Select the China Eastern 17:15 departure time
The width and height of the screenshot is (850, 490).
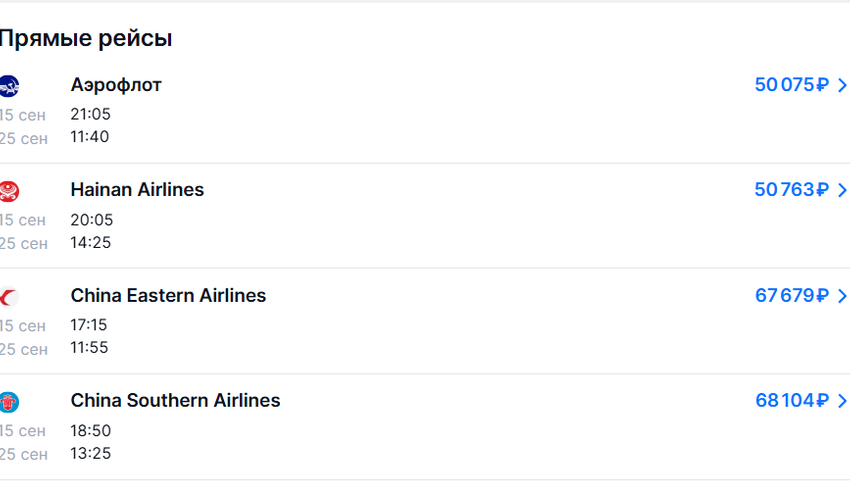click(89, 325)
